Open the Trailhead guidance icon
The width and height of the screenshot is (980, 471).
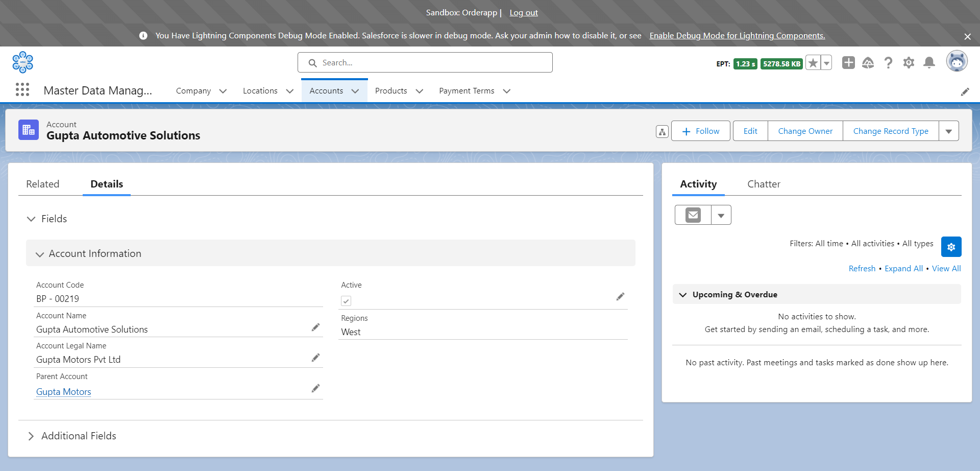click(868, 63)
